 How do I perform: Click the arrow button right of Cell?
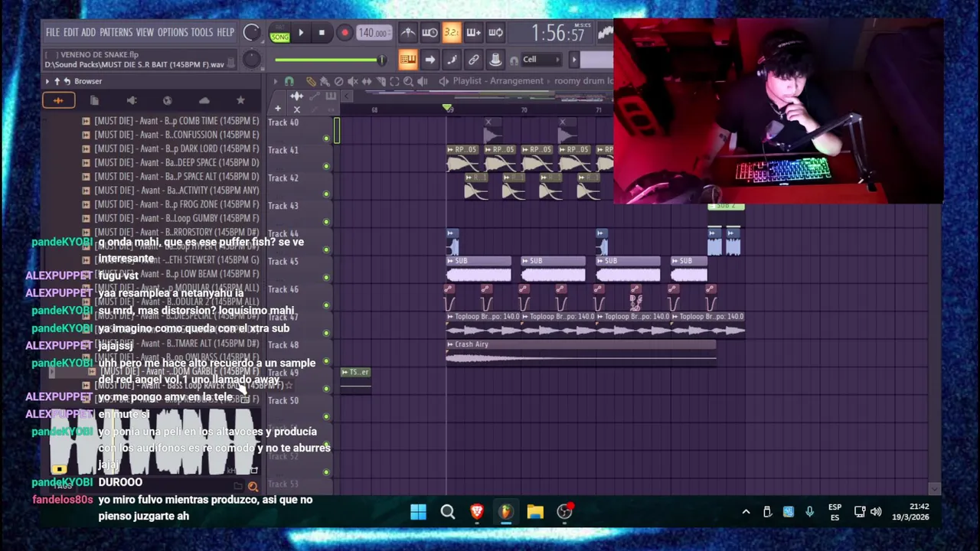[x=575, y=60]
